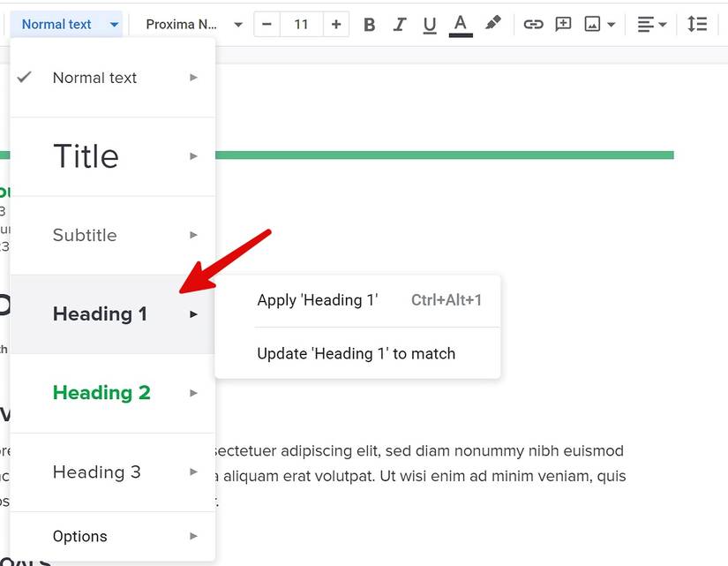728x566 pixels.
Task: Increase font size with plus button
Action: coord(335,24)
